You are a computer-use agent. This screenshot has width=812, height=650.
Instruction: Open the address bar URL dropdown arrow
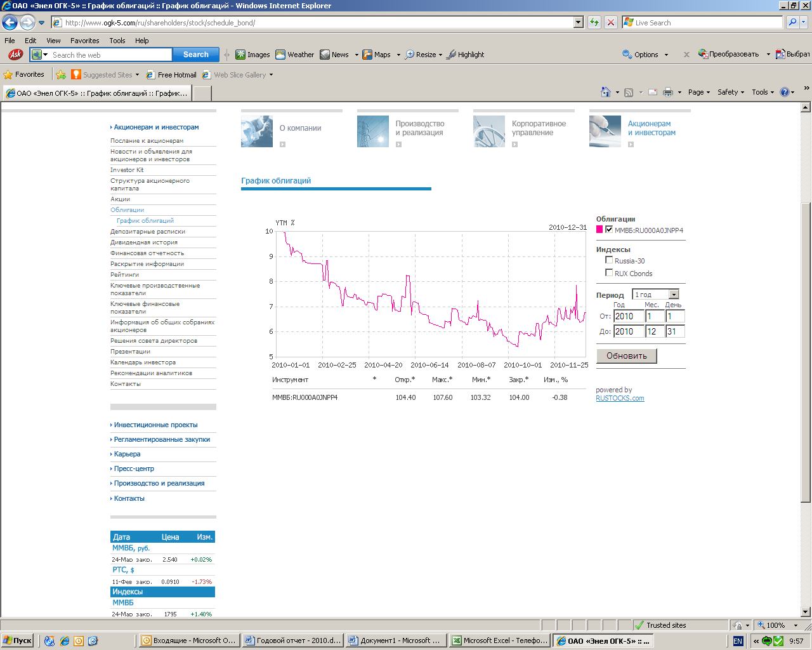[578, 22]
